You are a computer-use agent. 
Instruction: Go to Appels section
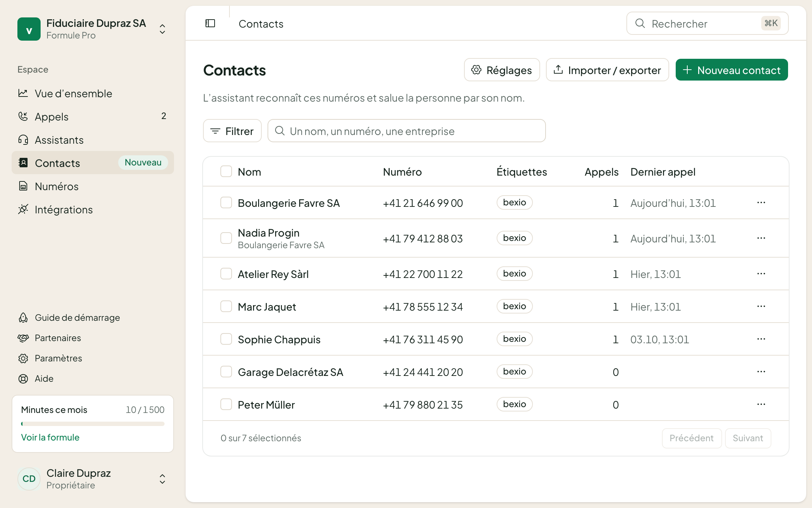(93, 117)
